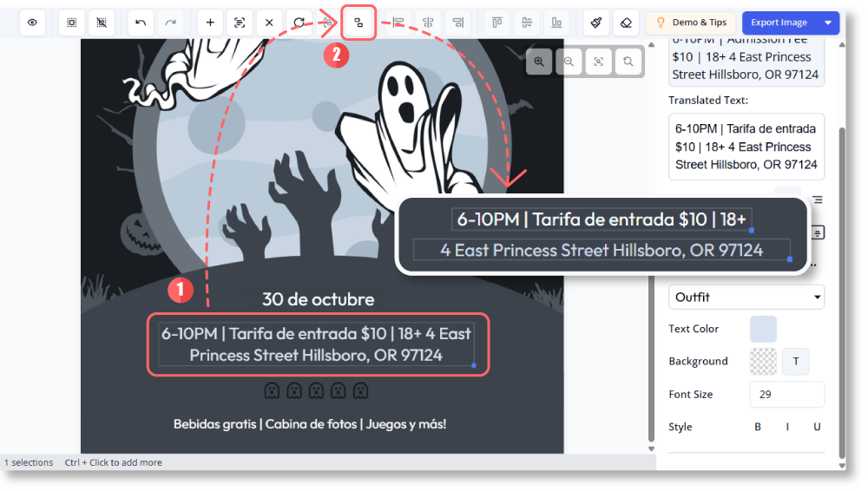Click the transparent Background swatch

click(763, 361)
